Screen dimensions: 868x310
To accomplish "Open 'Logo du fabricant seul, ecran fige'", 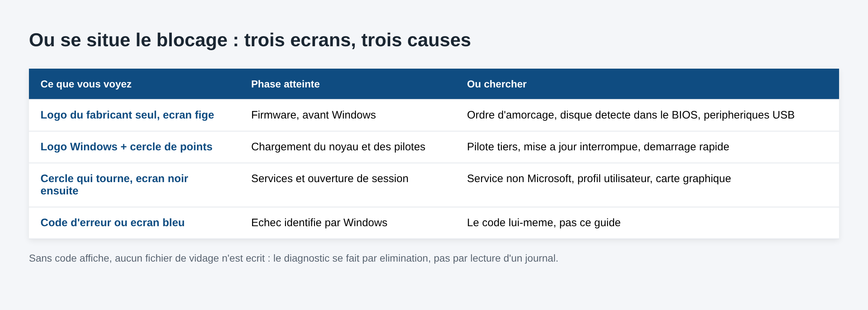I will pos(127,115).
